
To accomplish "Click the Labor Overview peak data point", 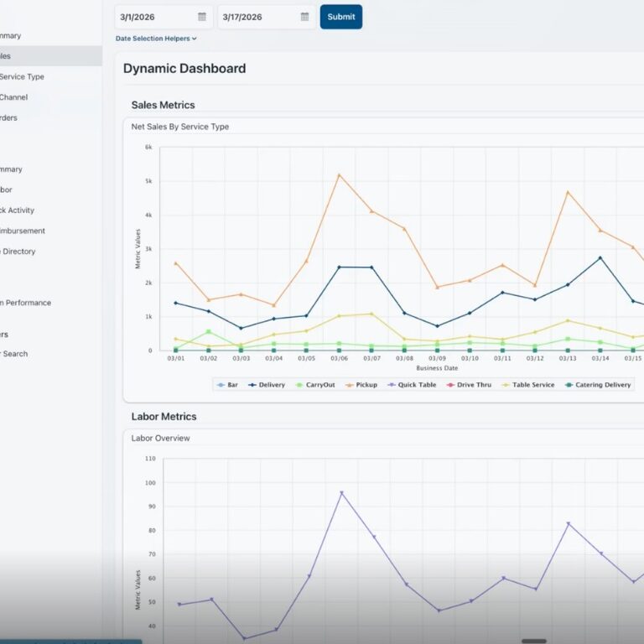I will coord(340,493).
